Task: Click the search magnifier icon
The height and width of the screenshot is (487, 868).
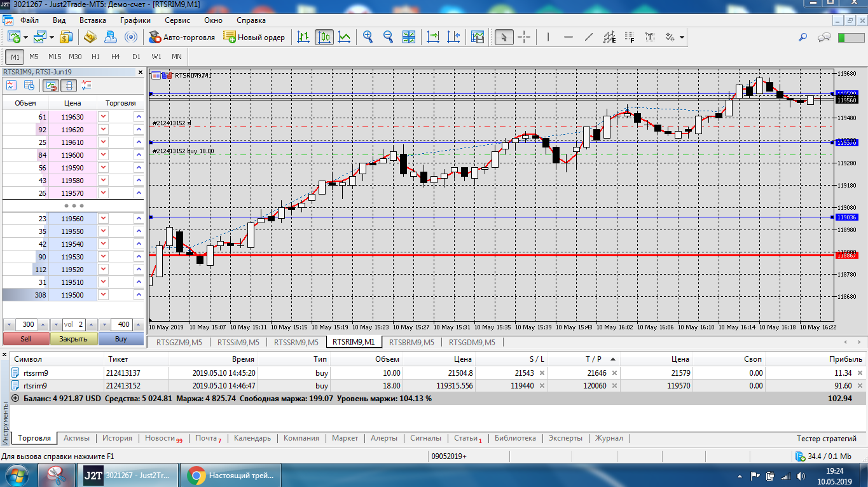Action: coord(803,37)
